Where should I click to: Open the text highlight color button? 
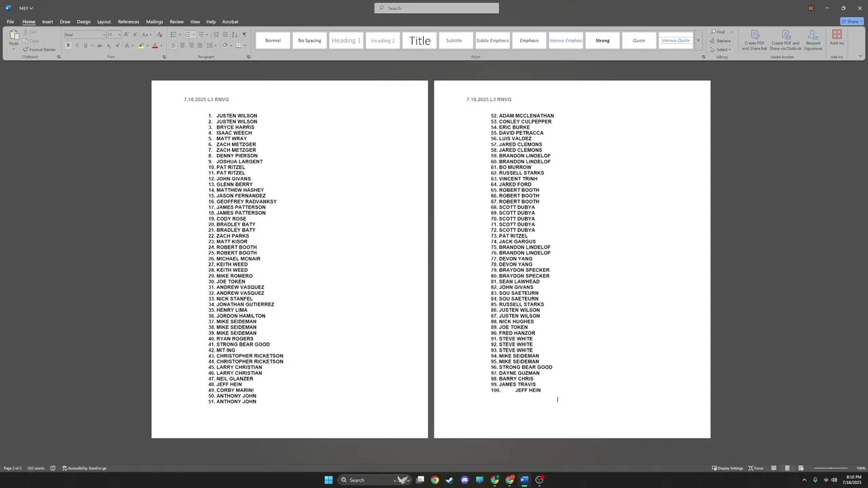click(140, 45)
